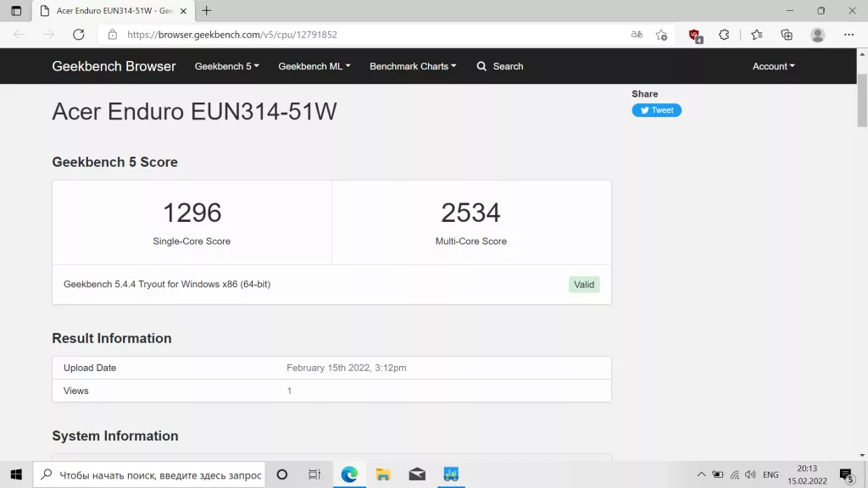This screenshot has width=868, height=488.
Task: Refresh the current page
Action: coord(79,35)
